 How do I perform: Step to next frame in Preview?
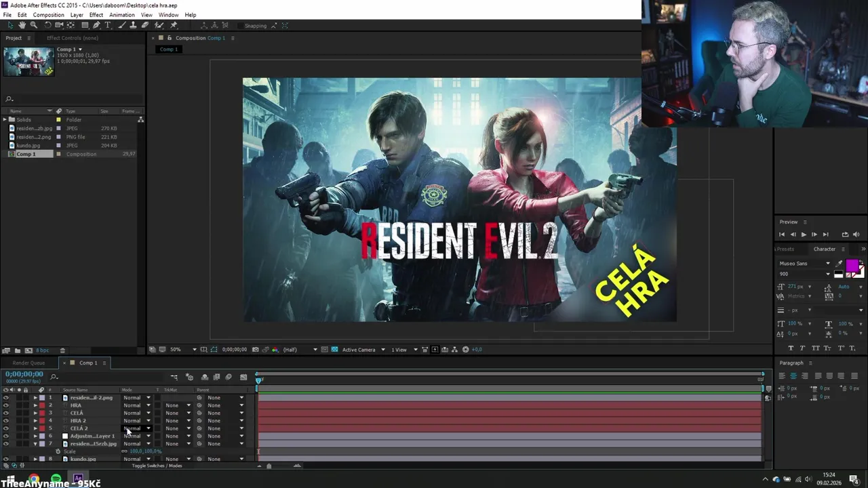coord(814,235)
